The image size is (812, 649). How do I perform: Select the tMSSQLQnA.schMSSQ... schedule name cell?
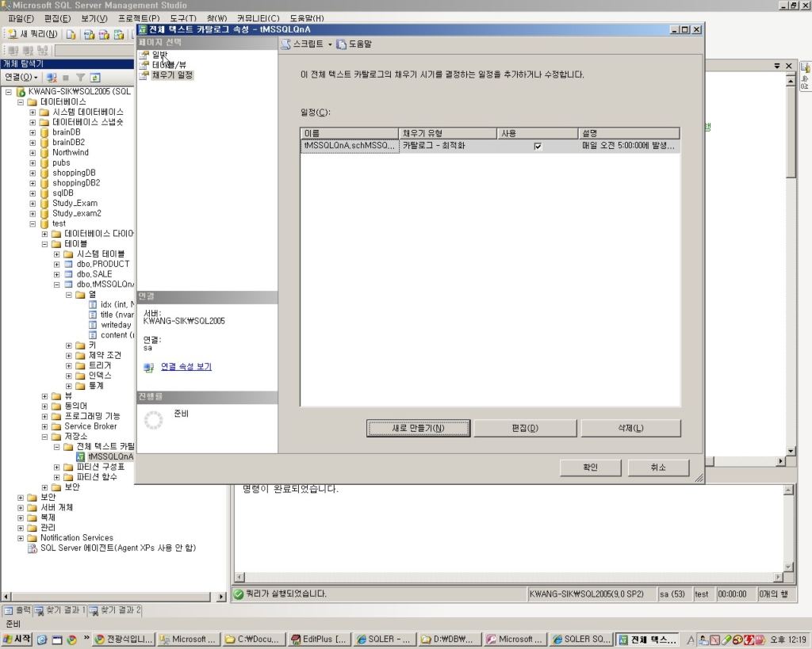[350, 146]
